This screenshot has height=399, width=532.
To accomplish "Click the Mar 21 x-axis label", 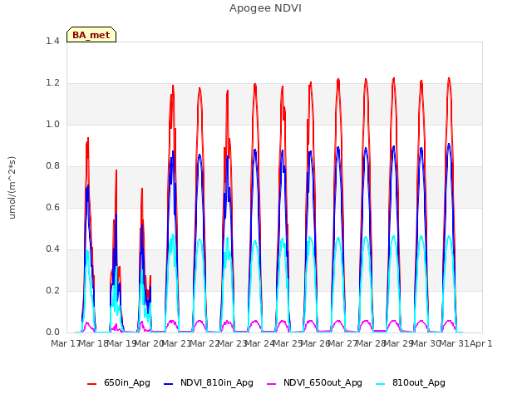I will pyautogui.click(x=176, y=343).
